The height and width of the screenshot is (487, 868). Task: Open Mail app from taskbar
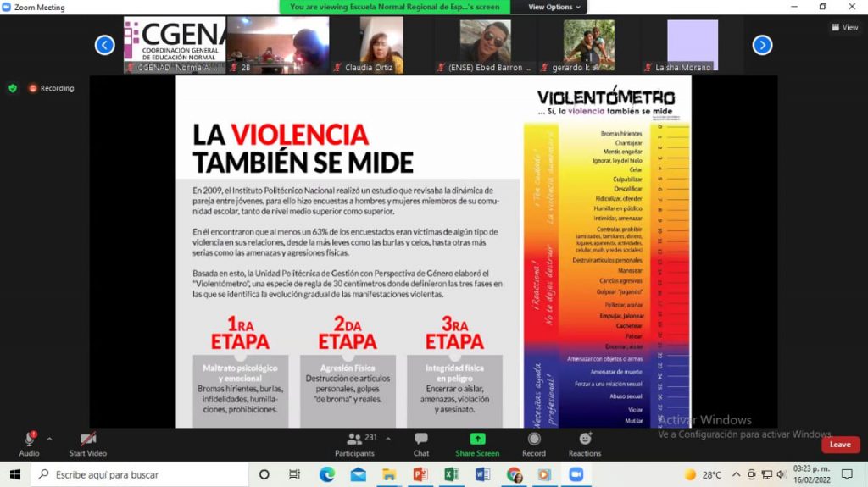pos(359,474)
